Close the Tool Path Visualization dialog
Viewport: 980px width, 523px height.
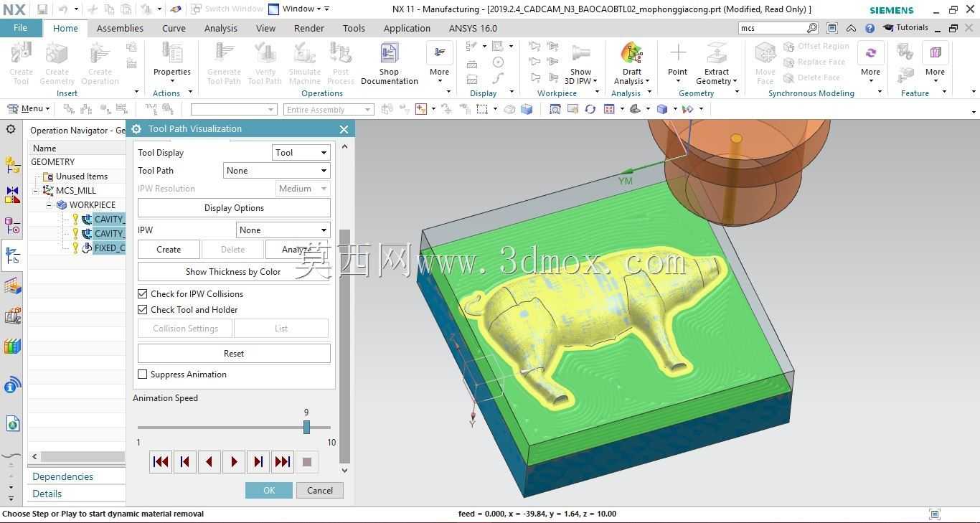click(344, 129)
